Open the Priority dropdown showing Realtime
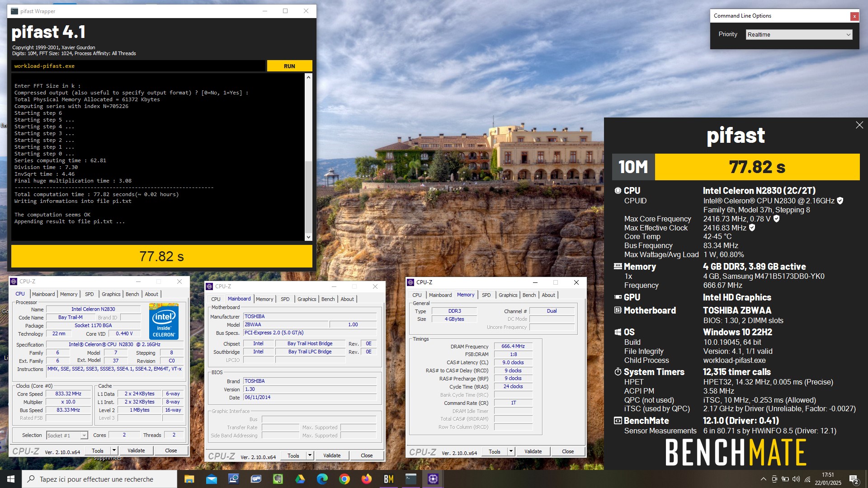868x488 pixels. [799, 34]
